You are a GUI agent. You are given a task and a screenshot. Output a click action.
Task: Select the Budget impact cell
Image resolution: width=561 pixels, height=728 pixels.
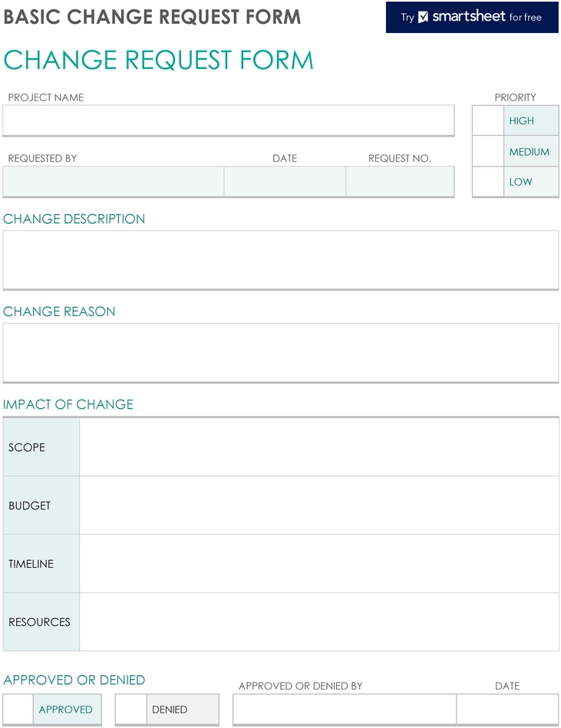[319, 505]
